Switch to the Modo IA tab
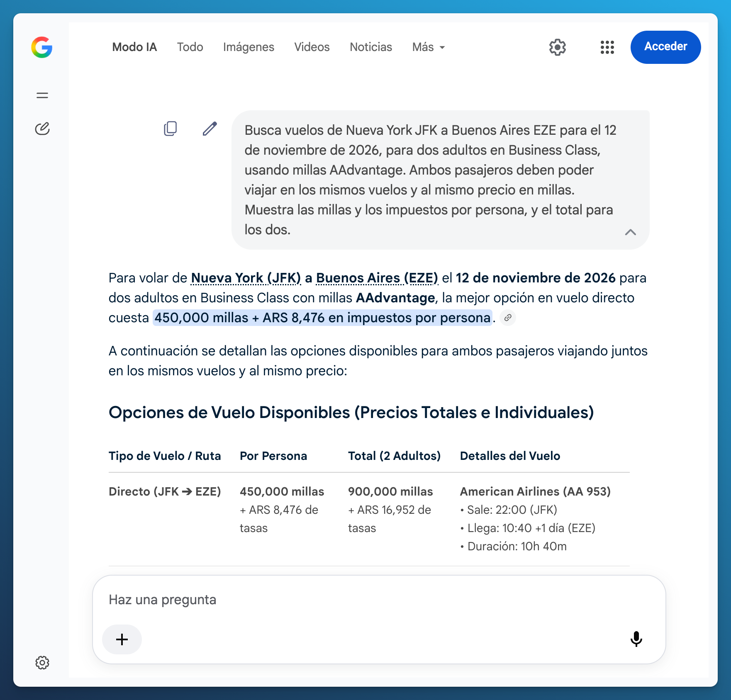Image resolution: width=731 pixels, height=700 pixels. click(x=134, y=47)
